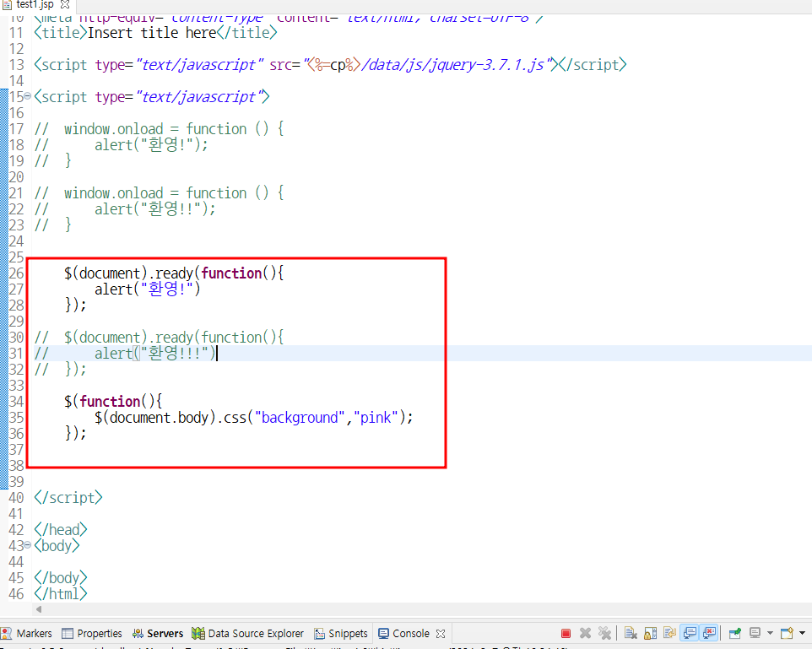Toggle show console when standard error changes
812x649 pixels.
[710, 633]
